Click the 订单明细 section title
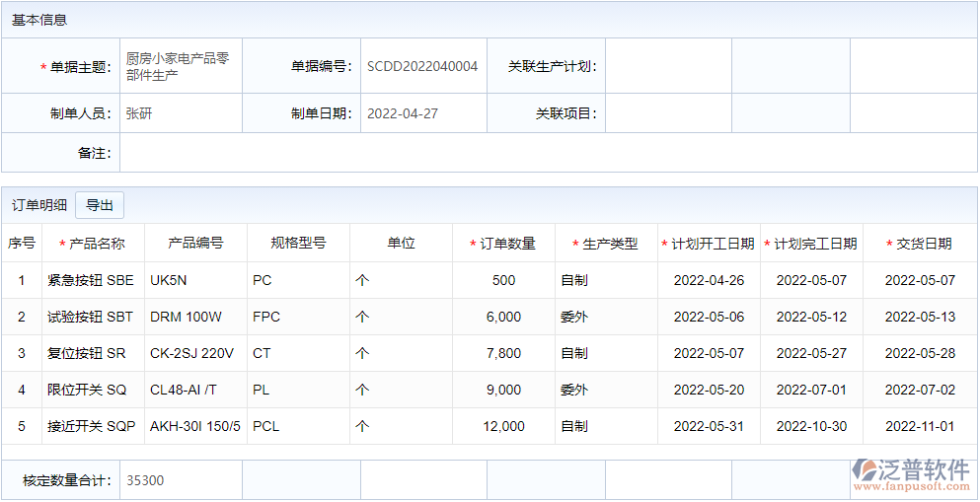This screenshot has height=502, width=980. (x=39, y=205)
